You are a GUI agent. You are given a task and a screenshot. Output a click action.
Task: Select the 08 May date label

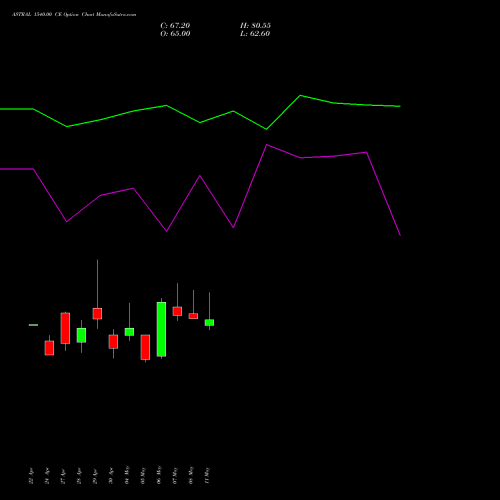(191, 475)
